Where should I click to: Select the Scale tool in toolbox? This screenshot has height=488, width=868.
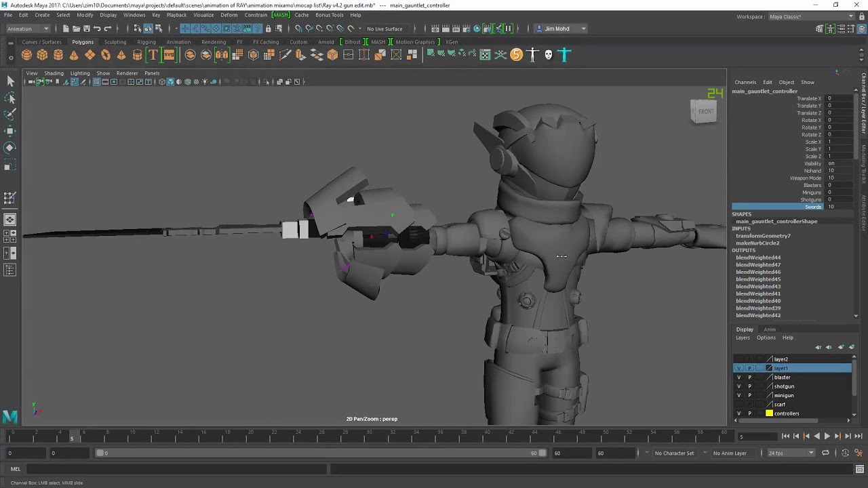tap(10, 164)
